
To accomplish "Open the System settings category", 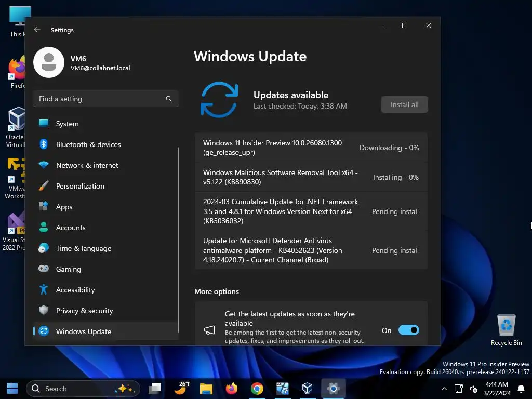I will [x=106, y=124].
